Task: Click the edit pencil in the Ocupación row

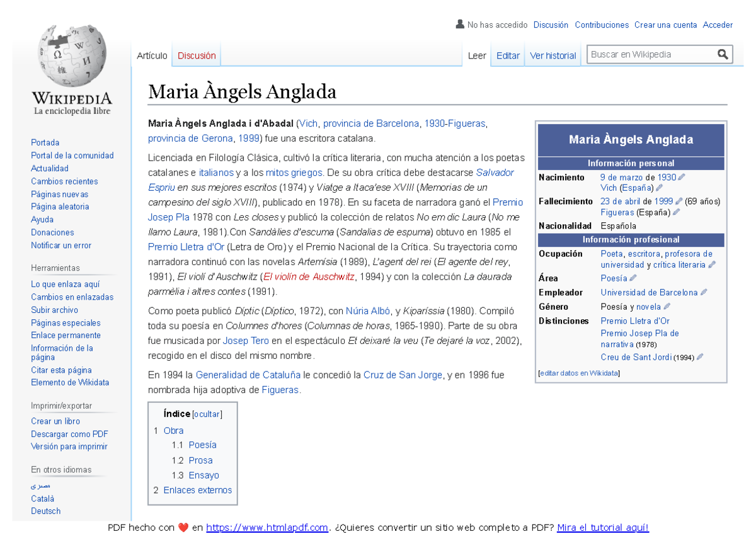Action: pos(712,265)
